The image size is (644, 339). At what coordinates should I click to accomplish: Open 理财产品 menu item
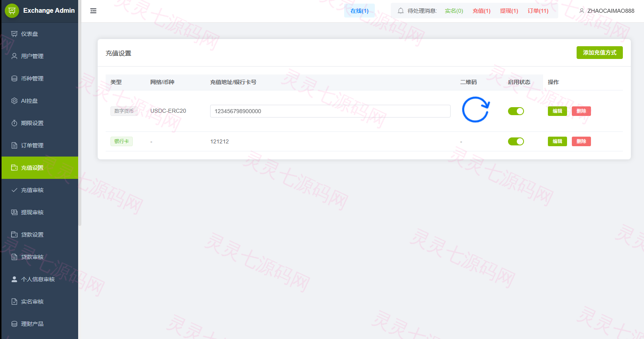click(40, 324)
